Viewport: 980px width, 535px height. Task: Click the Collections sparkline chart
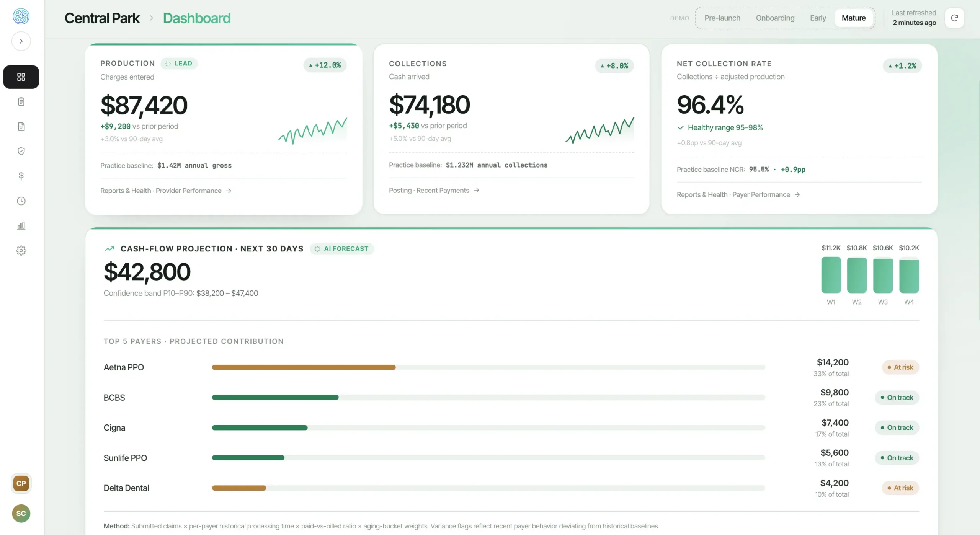pos(600,130)
